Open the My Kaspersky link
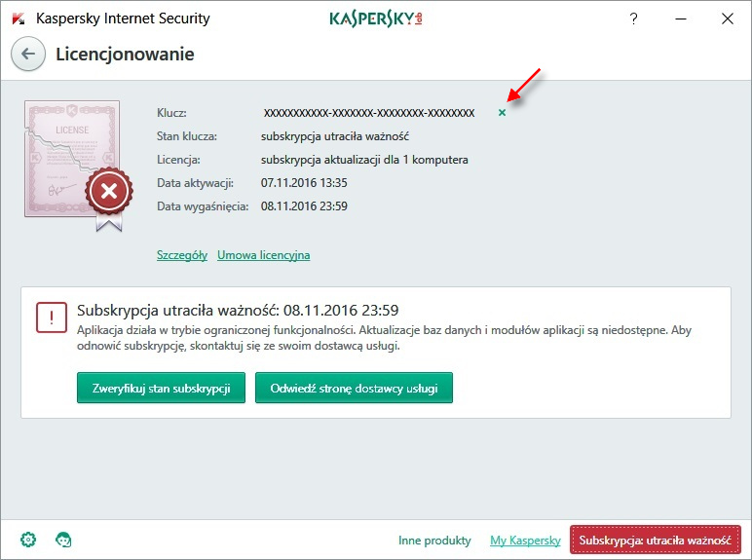The image size is (752, 560). (525, 541)
